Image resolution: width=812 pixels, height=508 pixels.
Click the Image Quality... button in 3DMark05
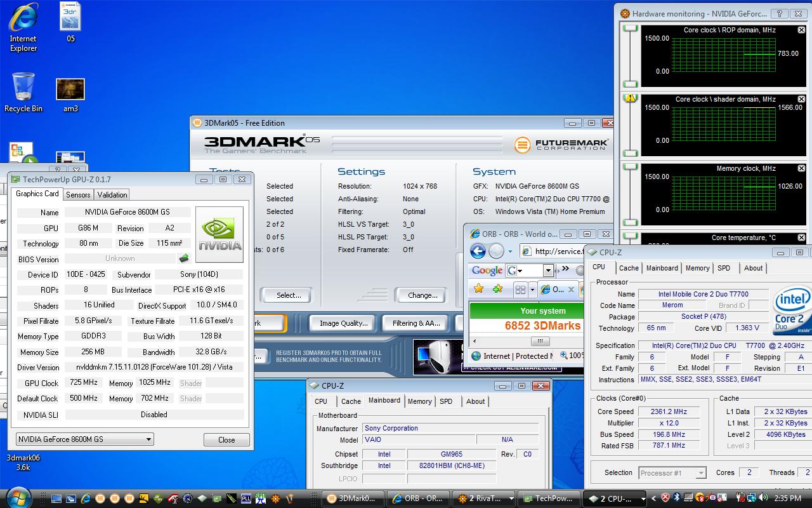pyautogui.click(x=343, y=323)
